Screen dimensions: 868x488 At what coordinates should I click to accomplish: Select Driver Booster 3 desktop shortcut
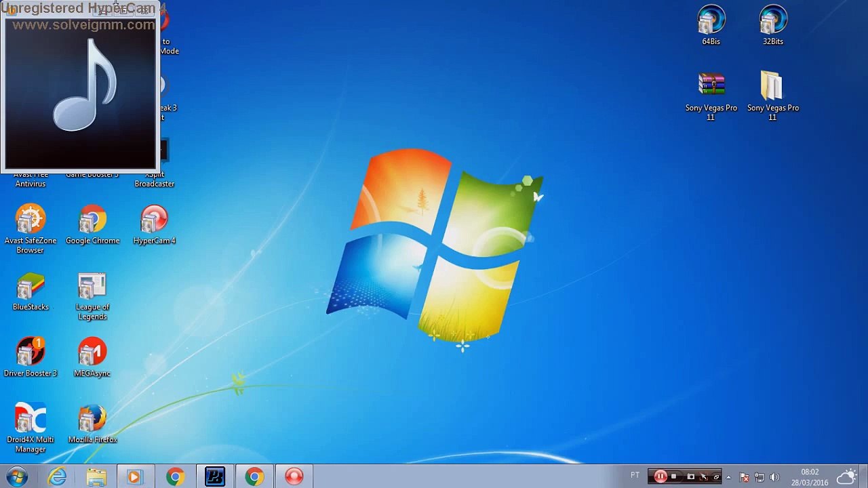(x=31, y=358)
